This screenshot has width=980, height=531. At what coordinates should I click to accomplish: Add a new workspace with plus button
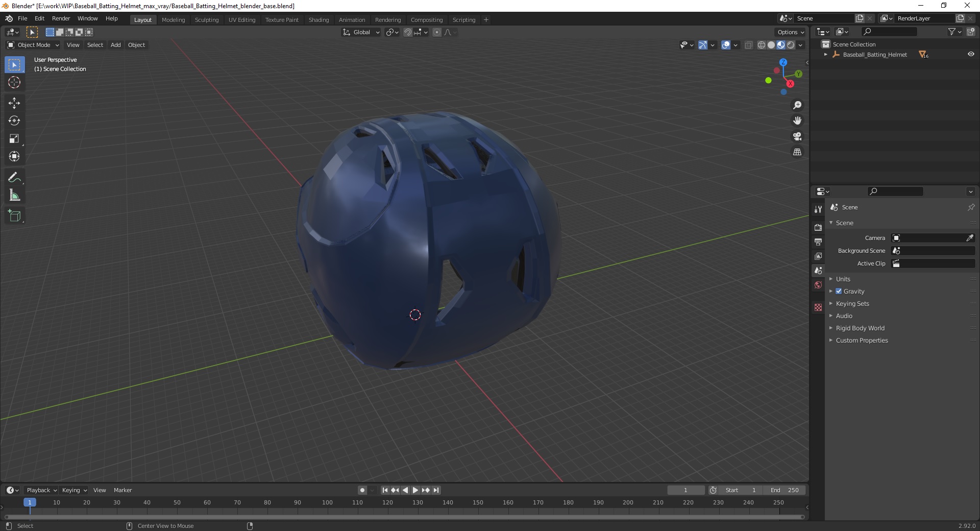pyautogui.click(x=486, y=20)
